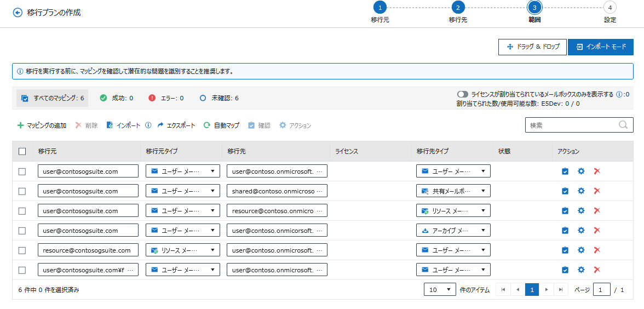
Task: Filter by すべてのマッピング: 6
Action: 53,98
